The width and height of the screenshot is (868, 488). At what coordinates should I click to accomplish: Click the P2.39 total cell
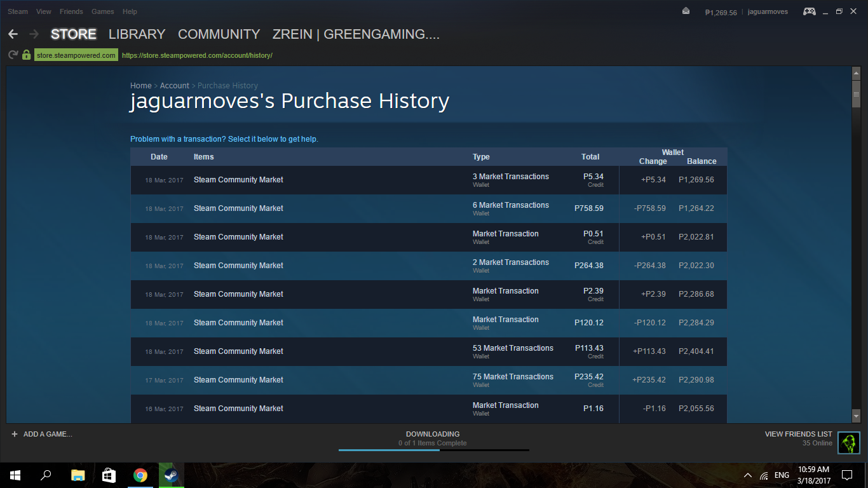pos(593,291)
